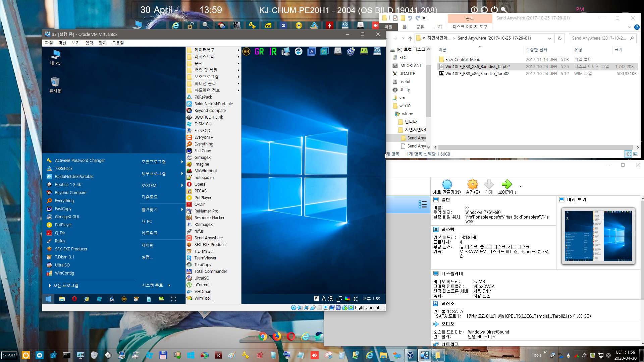Viewport: 644px width, 362px height.
Task: Open VirtualBox Settings (설정) gear icon
Action: point(473,184)
